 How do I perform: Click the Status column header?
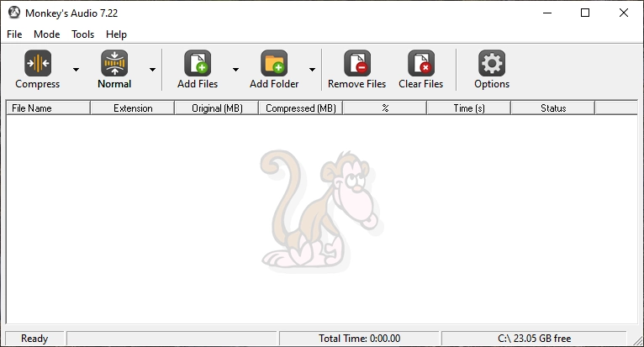click(553, 108)
